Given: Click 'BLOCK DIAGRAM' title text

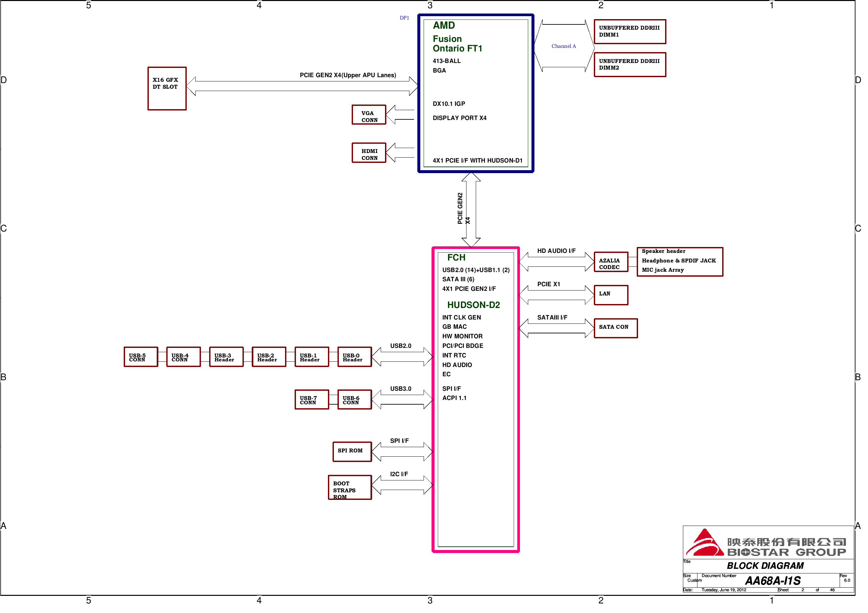Looking at the screenshot, I should coord(765,566).
